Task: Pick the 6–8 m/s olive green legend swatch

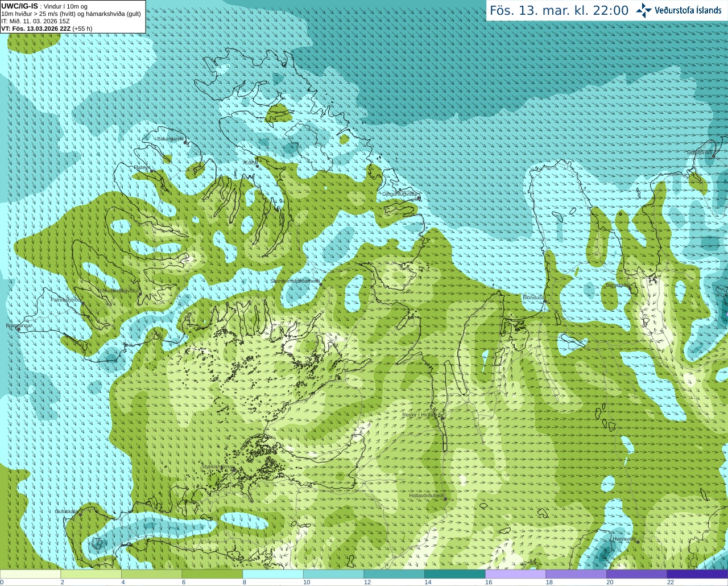Action: (212, 574)
